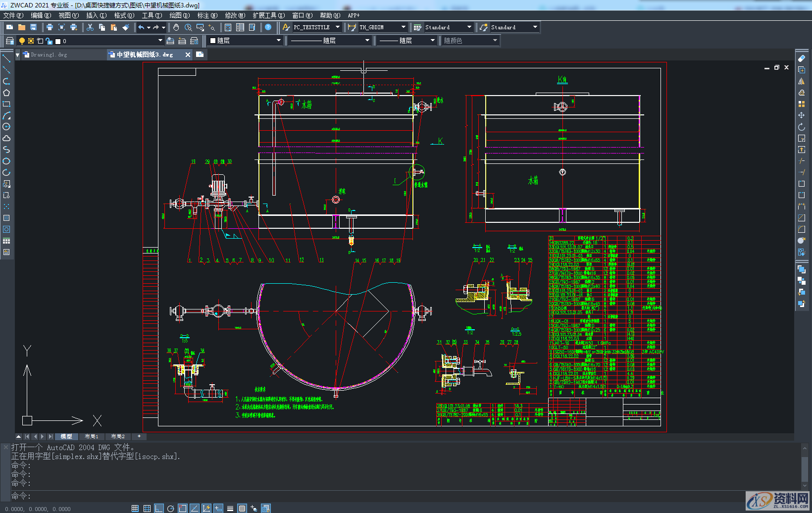Open the 格式 (Format) menu
812x513 pixels.
pos(124,15)
